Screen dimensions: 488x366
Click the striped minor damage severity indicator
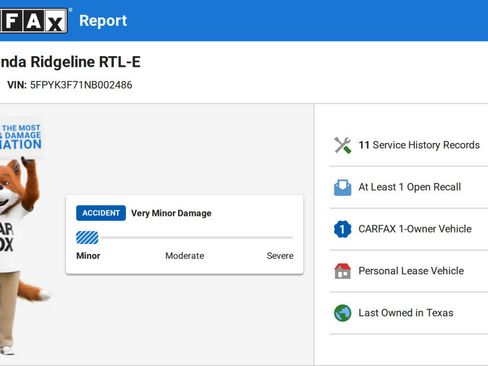click(87, 238)
